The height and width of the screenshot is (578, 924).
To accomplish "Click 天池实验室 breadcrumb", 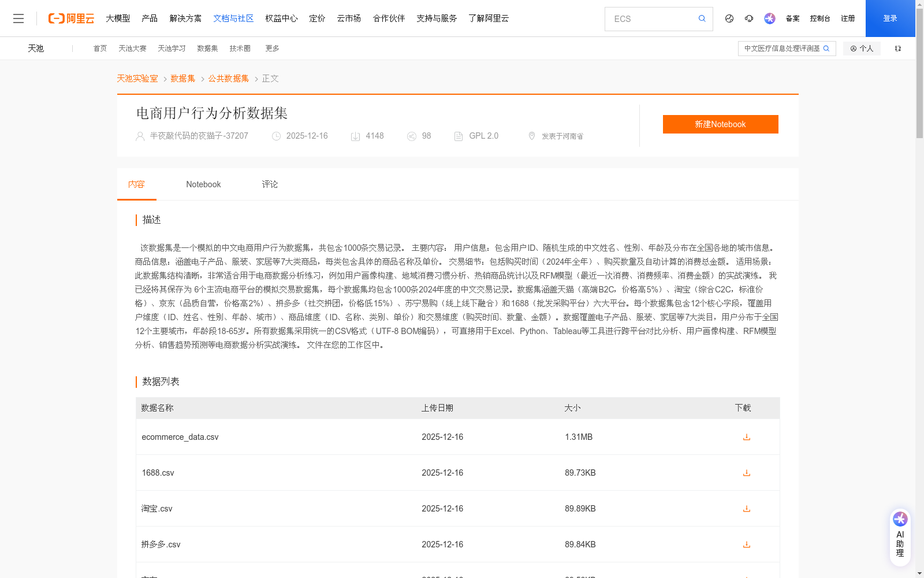I will click(137, 79).
